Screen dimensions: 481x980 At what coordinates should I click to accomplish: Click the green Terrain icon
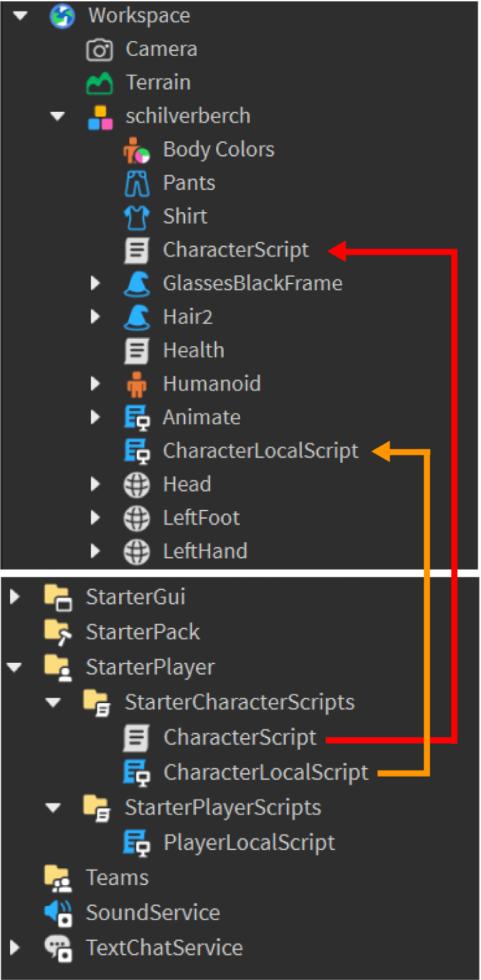coord(100,83)
